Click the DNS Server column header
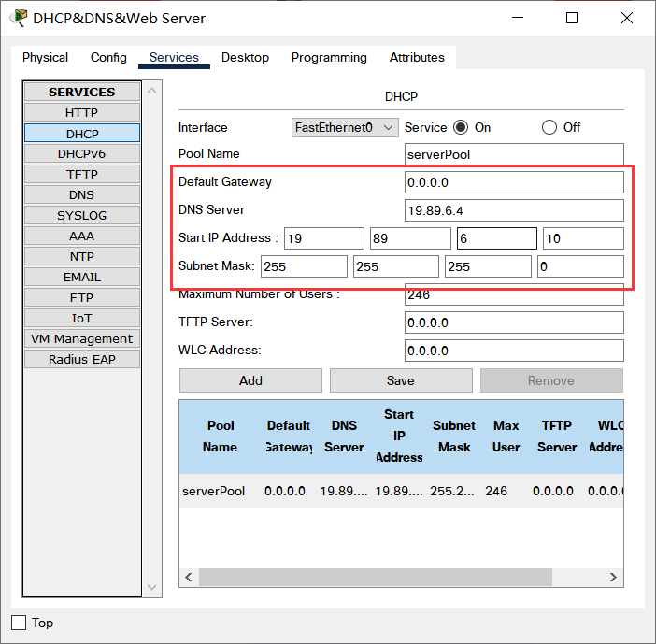Image resolution: width=656 pixels, height=644 pixels. point(344,436)
